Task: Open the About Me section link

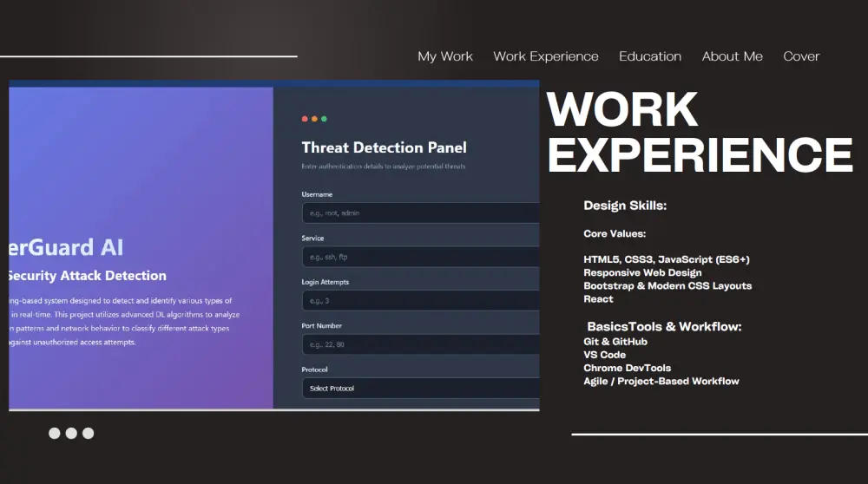Action: tap(732, 56)
